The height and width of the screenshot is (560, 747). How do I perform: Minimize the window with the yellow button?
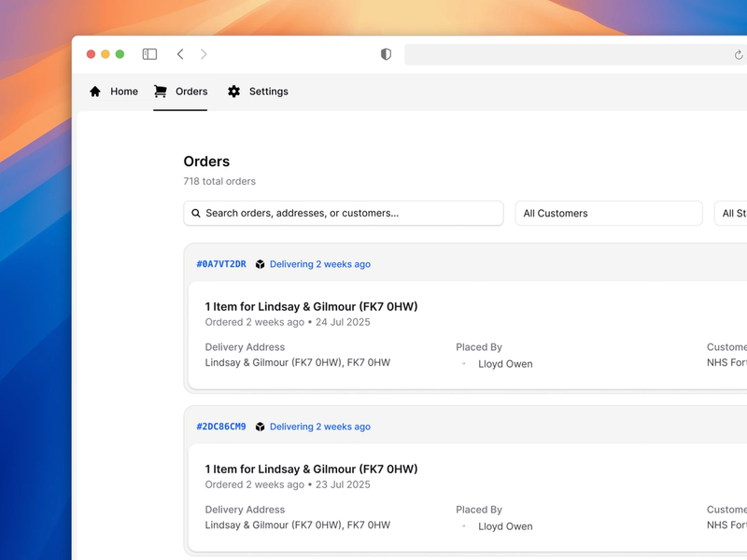pos(106,54)
